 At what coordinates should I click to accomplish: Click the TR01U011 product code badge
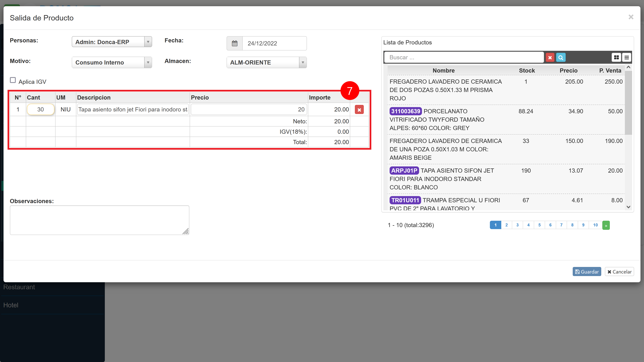click(x=405, y=200)
